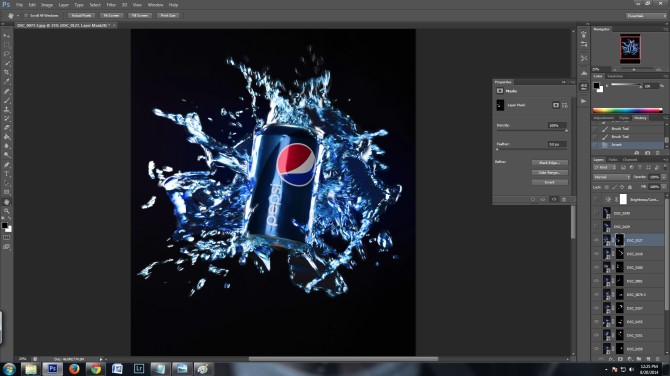Select the Eyedropper tool

pyautogui.click(x=6, y=82)
